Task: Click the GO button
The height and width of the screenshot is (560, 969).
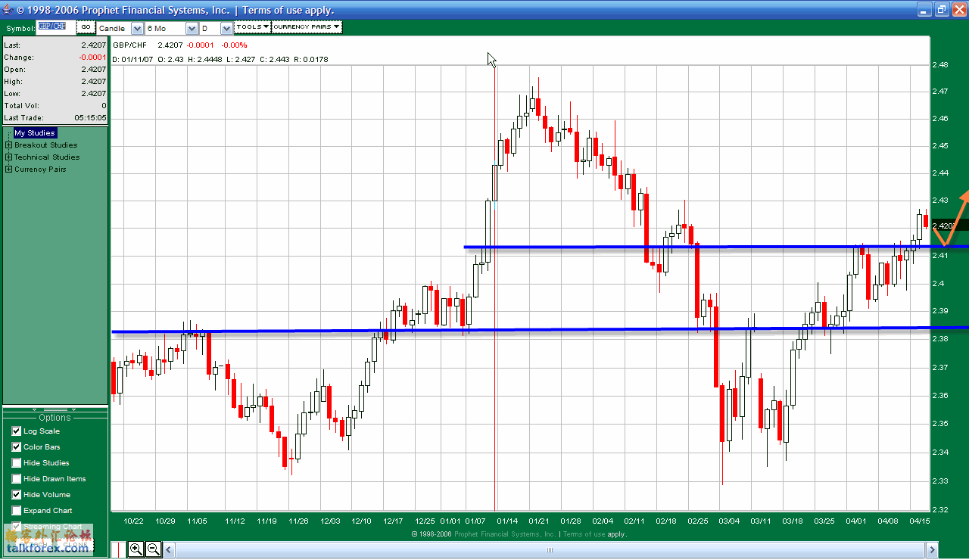Action: [x=86, y=27]
